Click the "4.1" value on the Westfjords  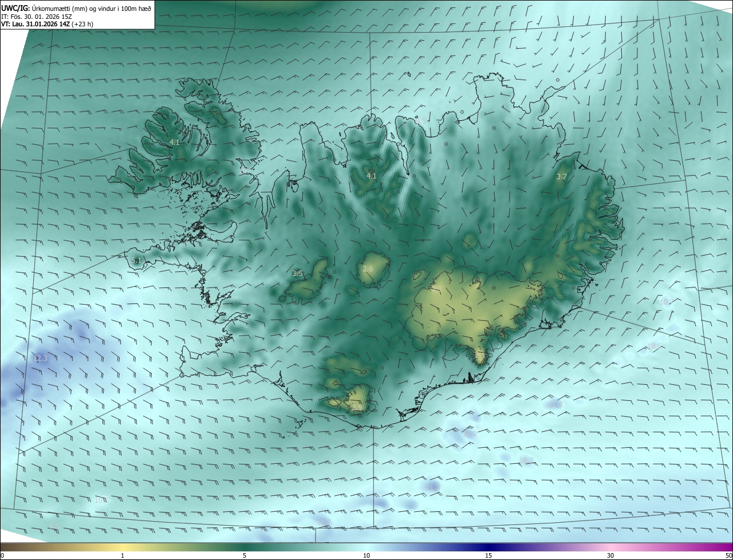[x=175, y=142]
